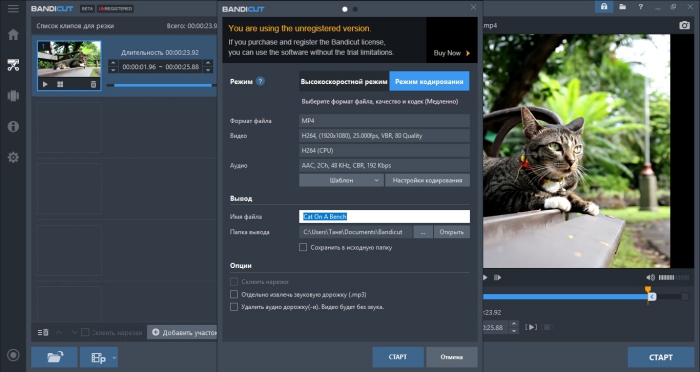The width and height of the screenshot is (700, 372).
Task: Click the AAC audio settings field
Action: [x=384, y=165]
